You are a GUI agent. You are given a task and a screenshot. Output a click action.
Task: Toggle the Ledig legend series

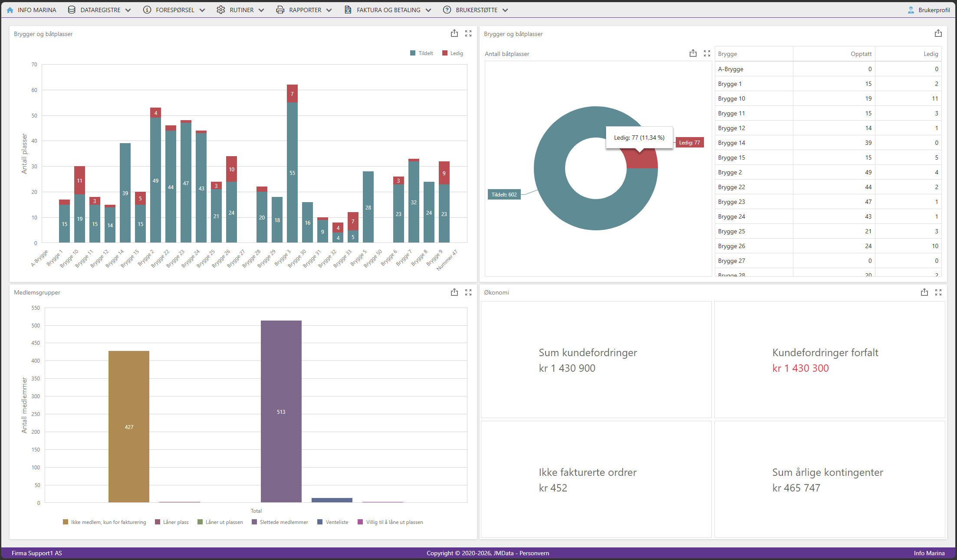tap(453, 53)
